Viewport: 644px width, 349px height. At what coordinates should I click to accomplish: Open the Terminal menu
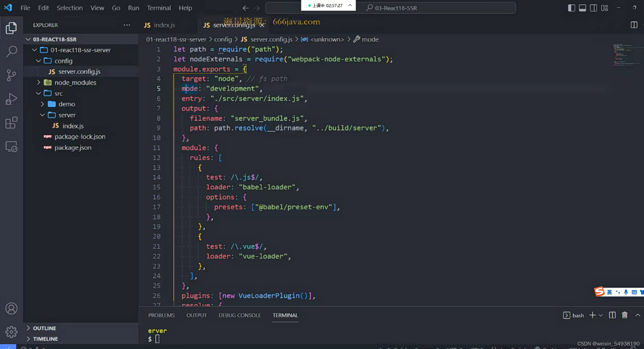tap(159, 8)
